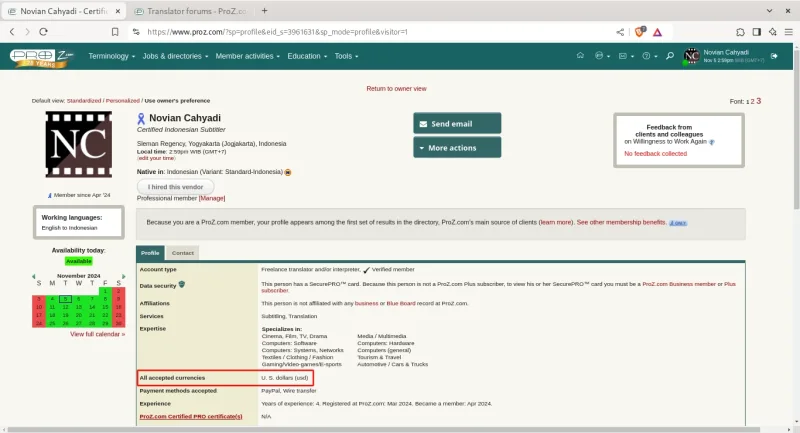Click See other membership benefits link
Viewport: 800px width, 433px height.
click(x=621, y=222)
